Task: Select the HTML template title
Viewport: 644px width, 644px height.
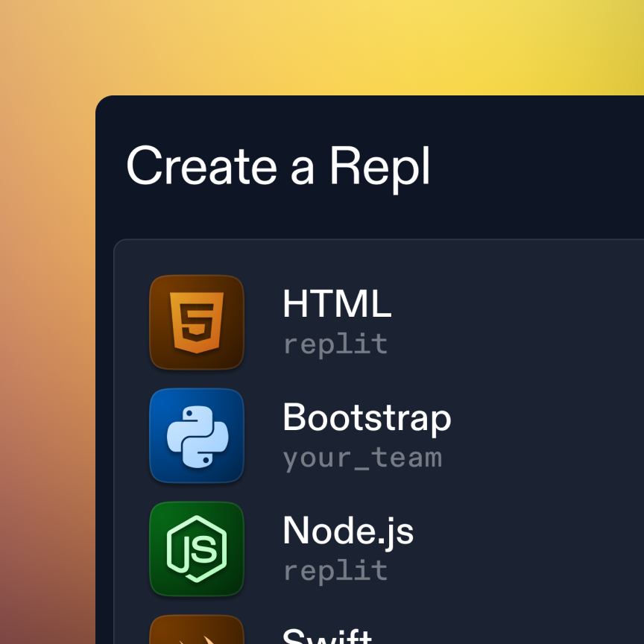Action: pyautogui.click(x=337, y=304)
